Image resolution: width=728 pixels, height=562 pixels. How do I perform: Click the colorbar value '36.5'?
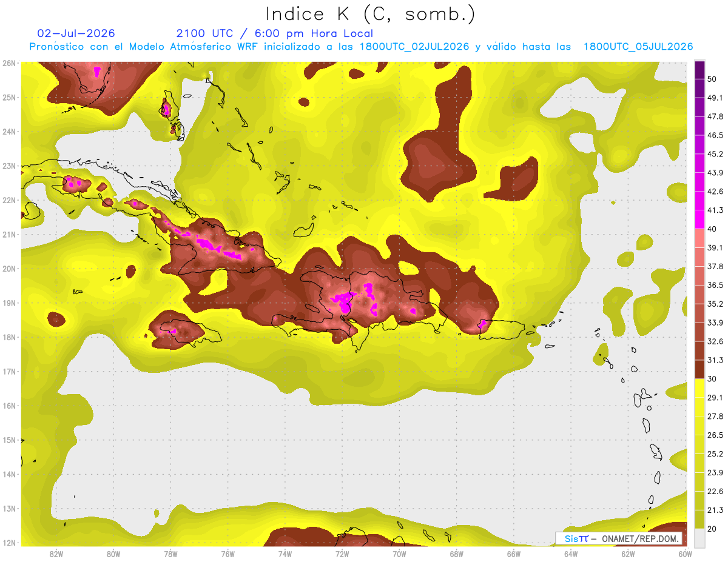715,285
